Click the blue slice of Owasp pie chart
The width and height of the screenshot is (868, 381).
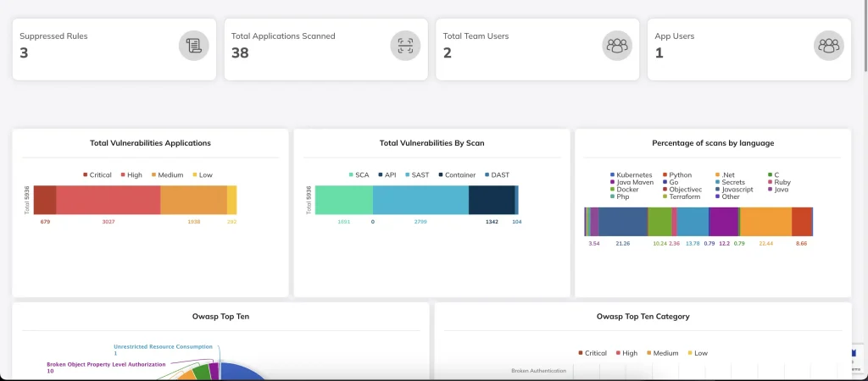[242, 373]
